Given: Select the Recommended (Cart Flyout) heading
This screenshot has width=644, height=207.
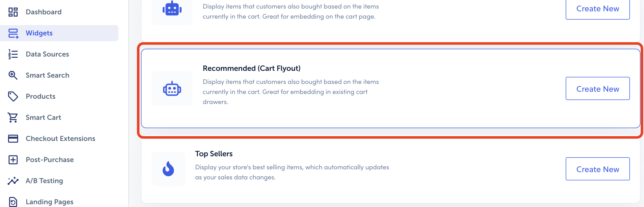Looking at the screenshot, I should point(252,68).
